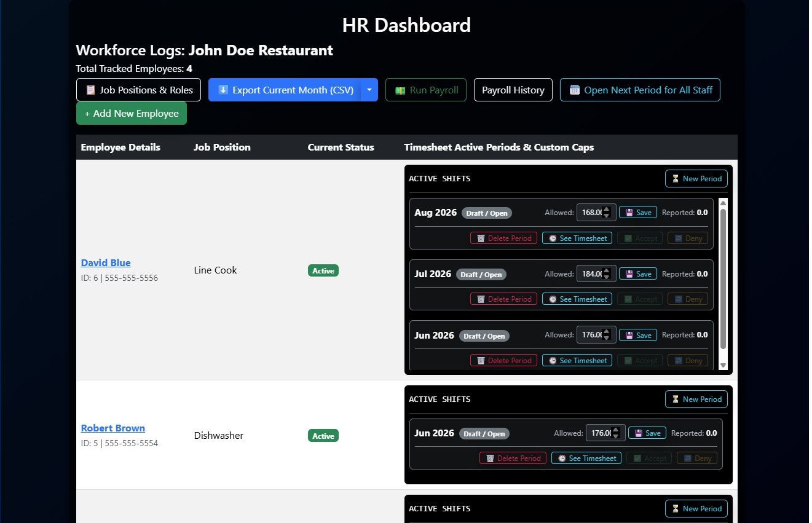This screenshot has height=523, width=812.
Task: See Timesheet for Robert Brown Jun 2026
Action: [586, 458]
